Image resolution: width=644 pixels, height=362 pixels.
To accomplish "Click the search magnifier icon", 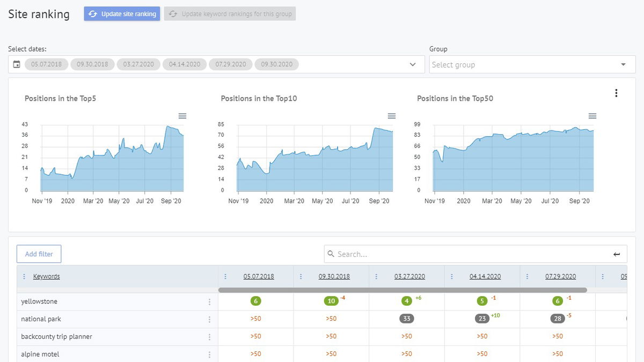I will click(331, 254).
